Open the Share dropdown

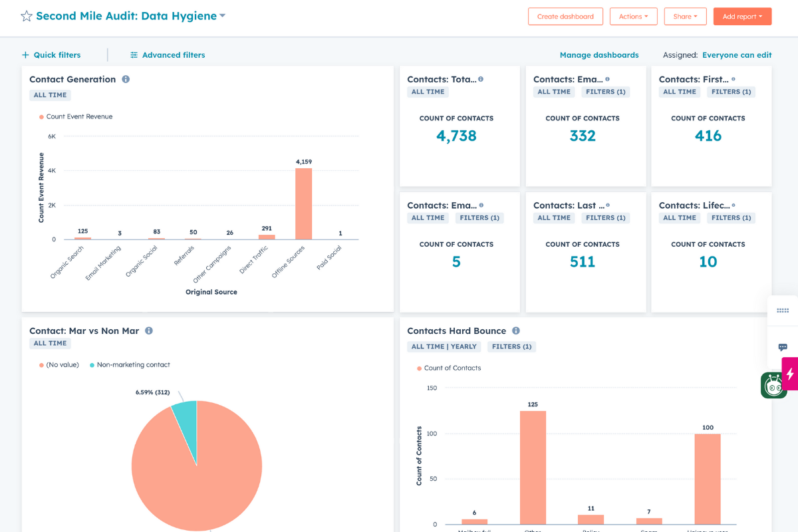pos(685,17)
